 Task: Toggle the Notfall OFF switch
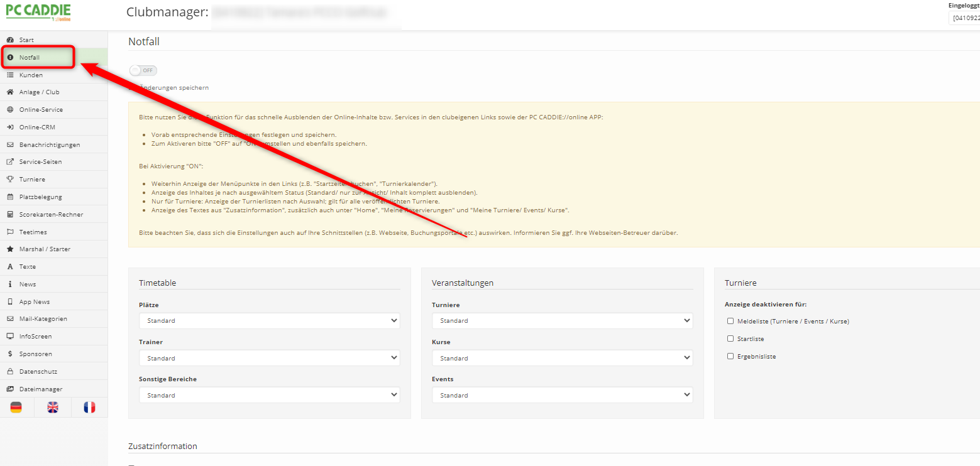click(143, 70)
